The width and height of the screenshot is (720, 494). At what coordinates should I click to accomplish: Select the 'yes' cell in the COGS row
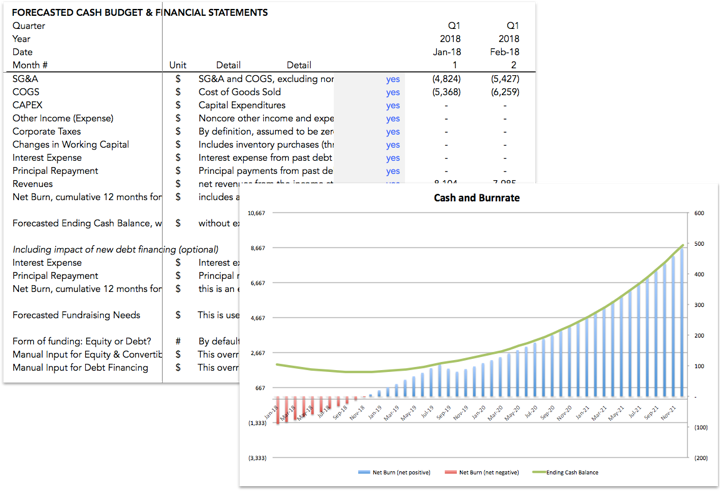[393, 92]
